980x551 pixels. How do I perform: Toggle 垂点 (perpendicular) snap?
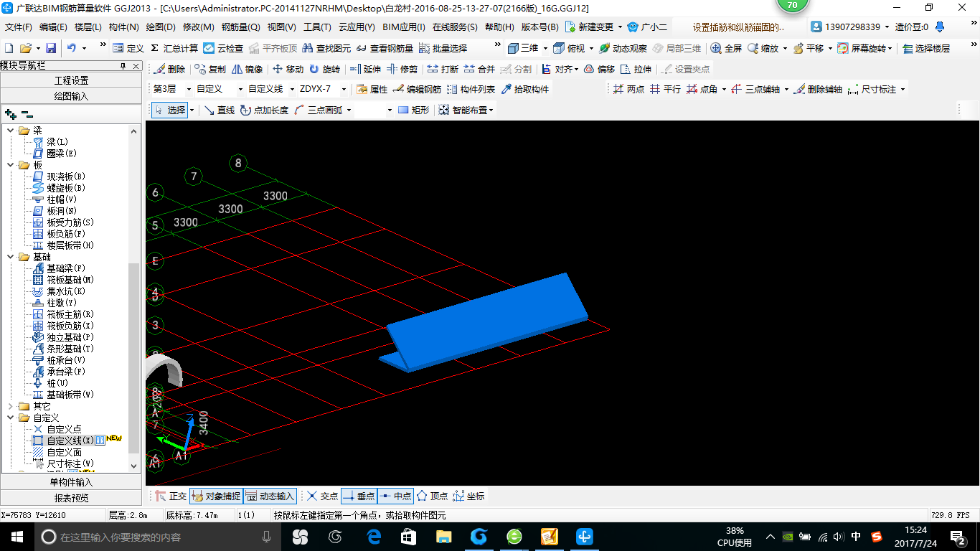(x=359, y=496)
